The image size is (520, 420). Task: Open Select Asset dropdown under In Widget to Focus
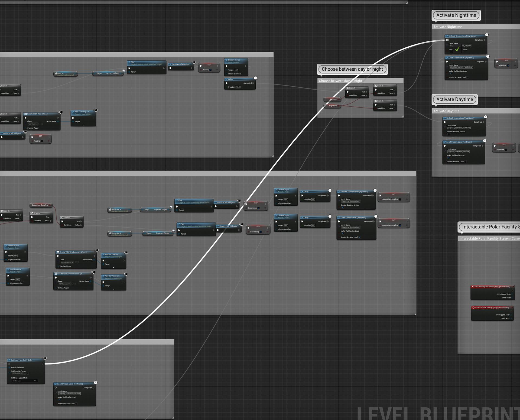(17, 374)
